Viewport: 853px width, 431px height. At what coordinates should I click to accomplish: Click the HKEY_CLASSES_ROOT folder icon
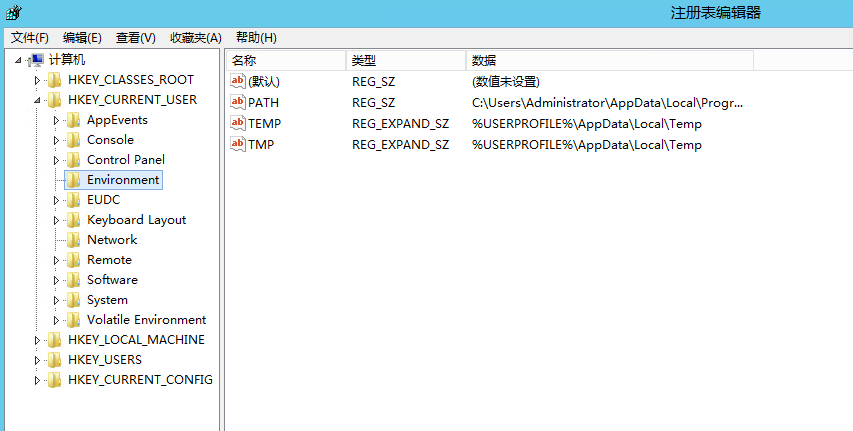[54, 80]
